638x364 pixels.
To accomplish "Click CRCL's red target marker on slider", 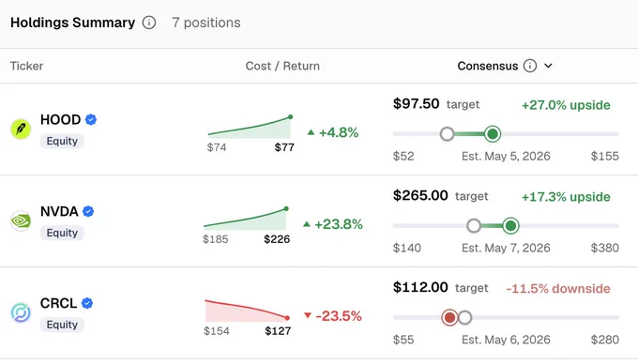I will [449, 317].
